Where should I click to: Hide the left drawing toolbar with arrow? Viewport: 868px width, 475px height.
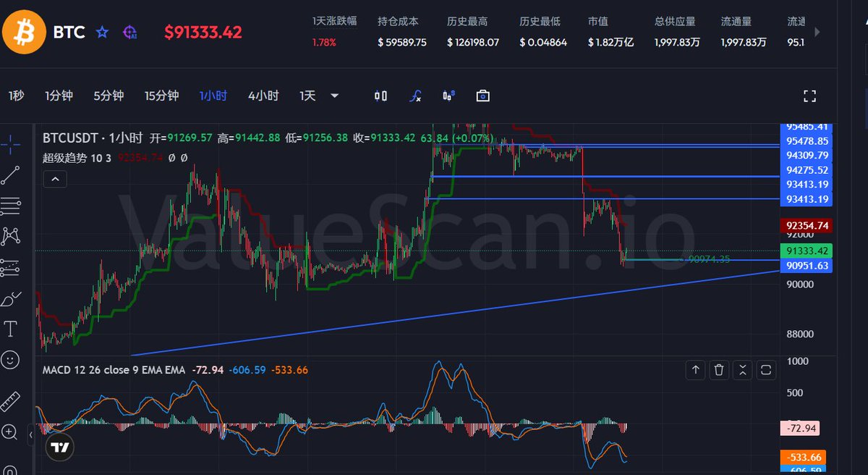[30, 435]
